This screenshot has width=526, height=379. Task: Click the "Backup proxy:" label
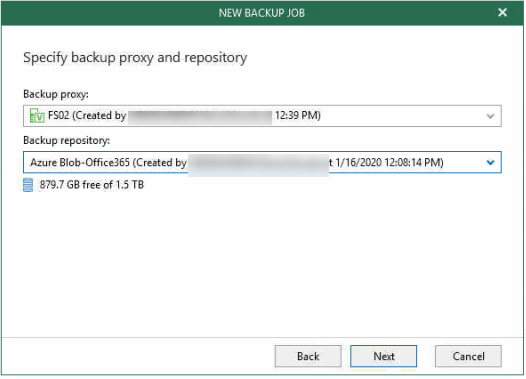coord(56,95)
